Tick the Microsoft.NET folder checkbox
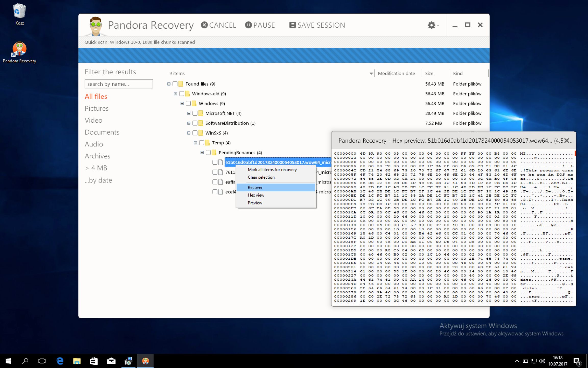This screenshot has width=588, height=368. [195, 113]
